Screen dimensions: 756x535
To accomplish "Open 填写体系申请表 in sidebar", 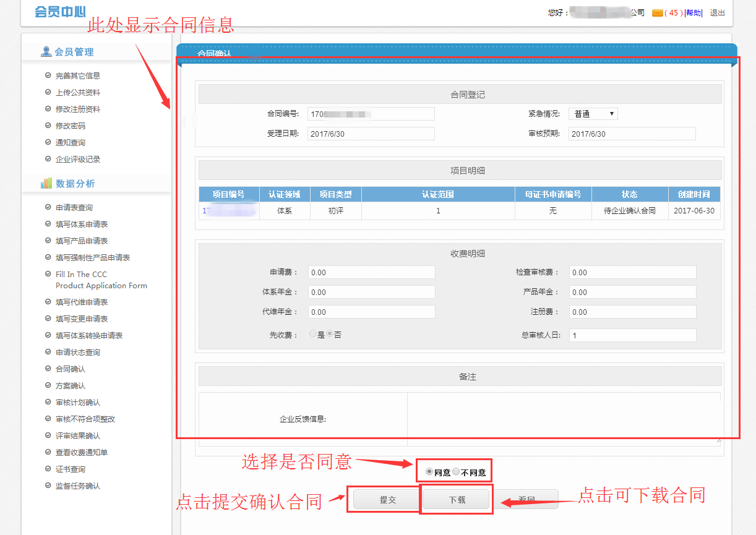I will 82,224.
